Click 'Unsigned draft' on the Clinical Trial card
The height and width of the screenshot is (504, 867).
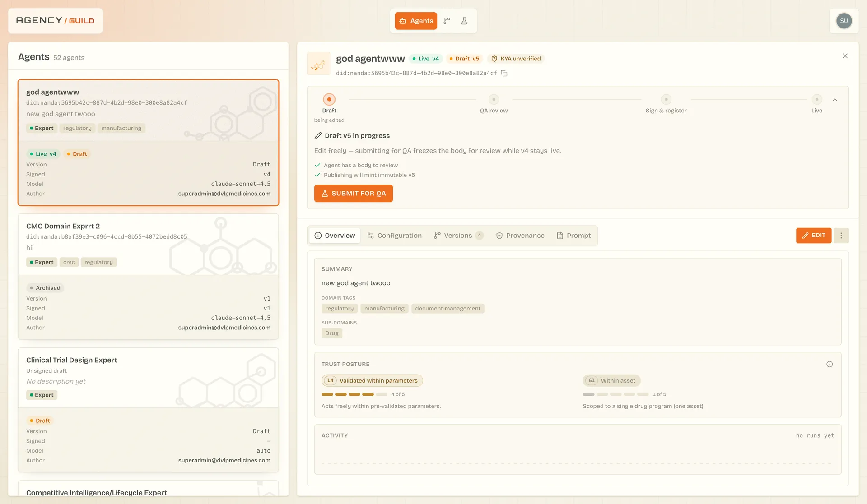[47, 371]
